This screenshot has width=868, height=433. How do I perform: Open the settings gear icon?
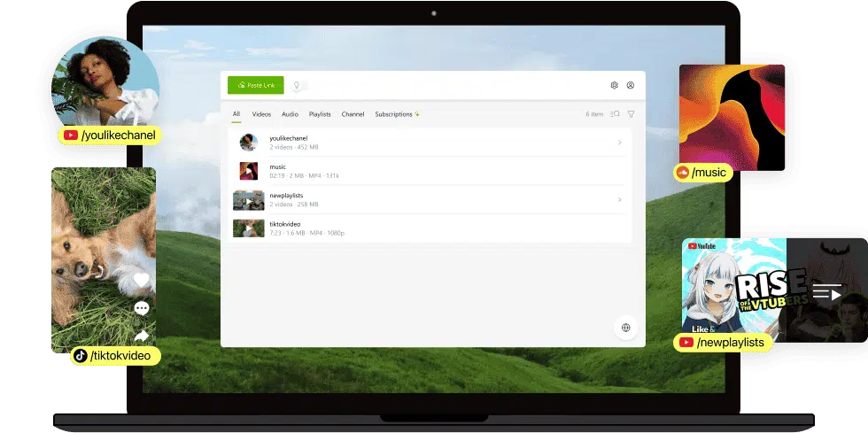(x=614, y=85)
